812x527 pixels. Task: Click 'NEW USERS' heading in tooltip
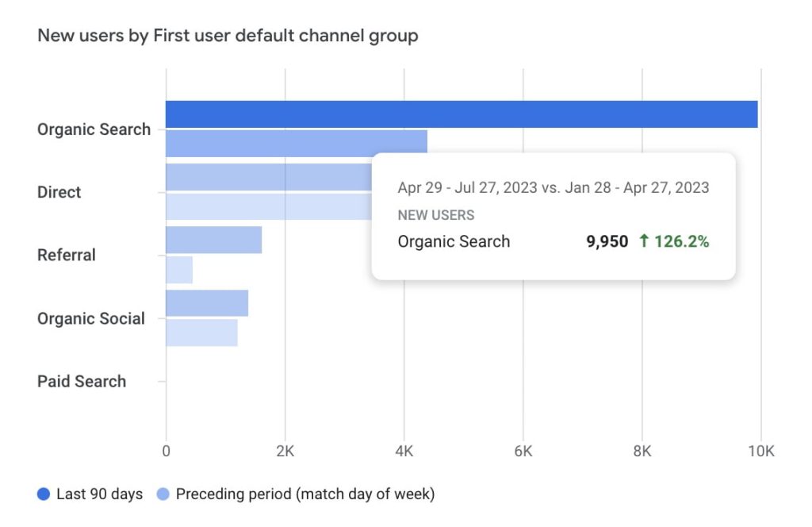click(436, 215)
